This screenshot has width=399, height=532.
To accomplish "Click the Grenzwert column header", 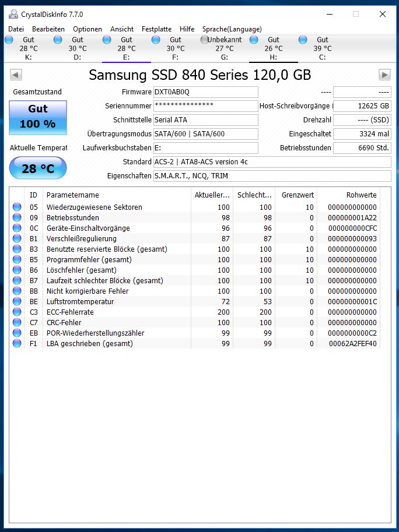I will click(296, 195).
